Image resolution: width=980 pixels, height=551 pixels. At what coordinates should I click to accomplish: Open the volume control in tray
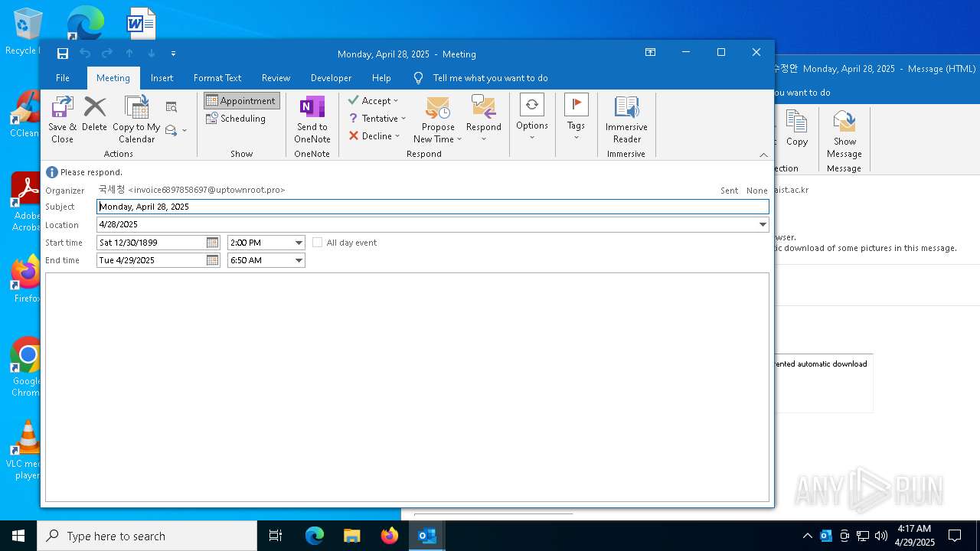click(x=881, y=536)
